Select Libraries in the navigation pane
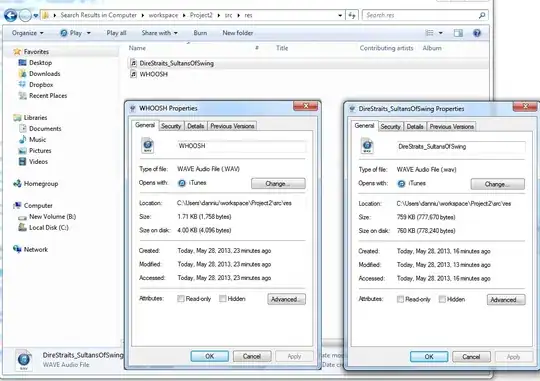The height and width of the screenshot is (381, 540). coord(35,118)
